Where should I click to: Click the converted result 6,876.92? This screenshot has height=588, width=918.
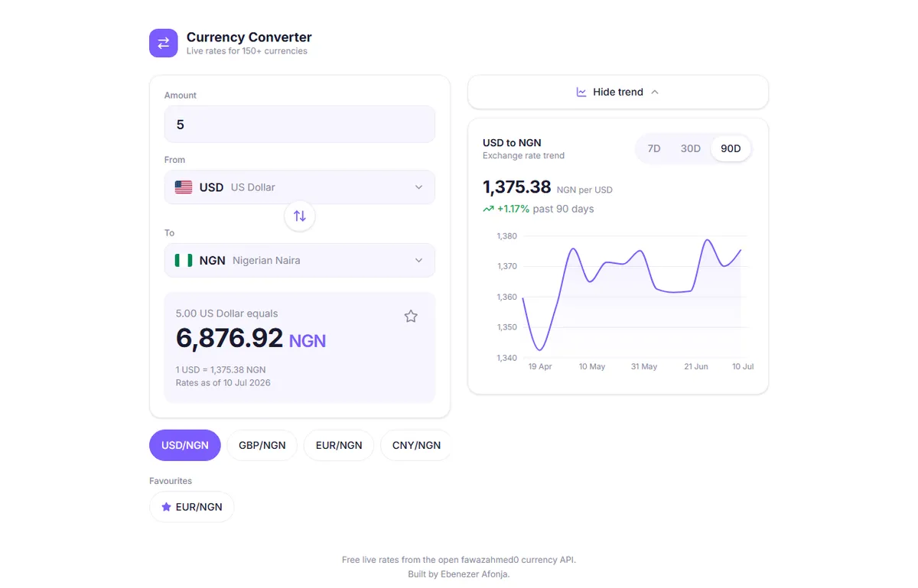tap(229, 337)
